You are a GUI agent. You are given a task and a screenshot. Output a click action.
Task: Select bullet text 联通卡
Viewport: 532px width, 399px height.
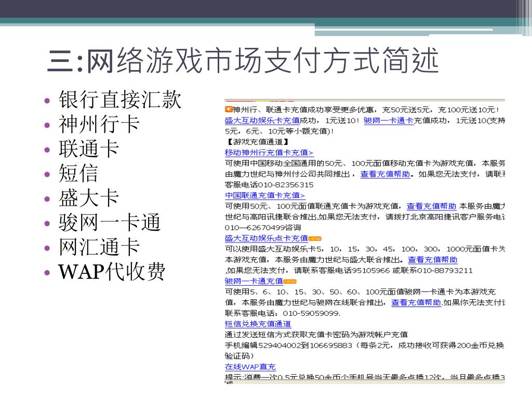tap(88, 149)
